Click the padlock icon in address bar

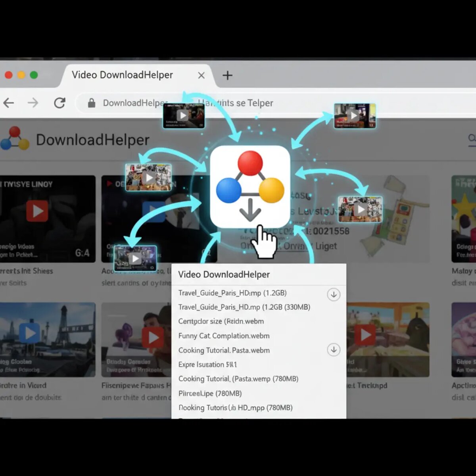coord(91,103)
